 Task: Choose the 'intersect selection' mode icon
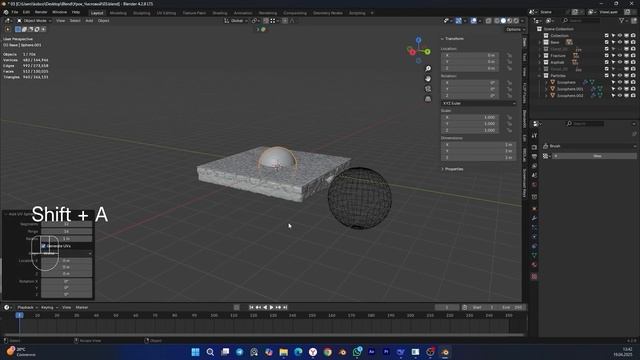pos(43,29)
